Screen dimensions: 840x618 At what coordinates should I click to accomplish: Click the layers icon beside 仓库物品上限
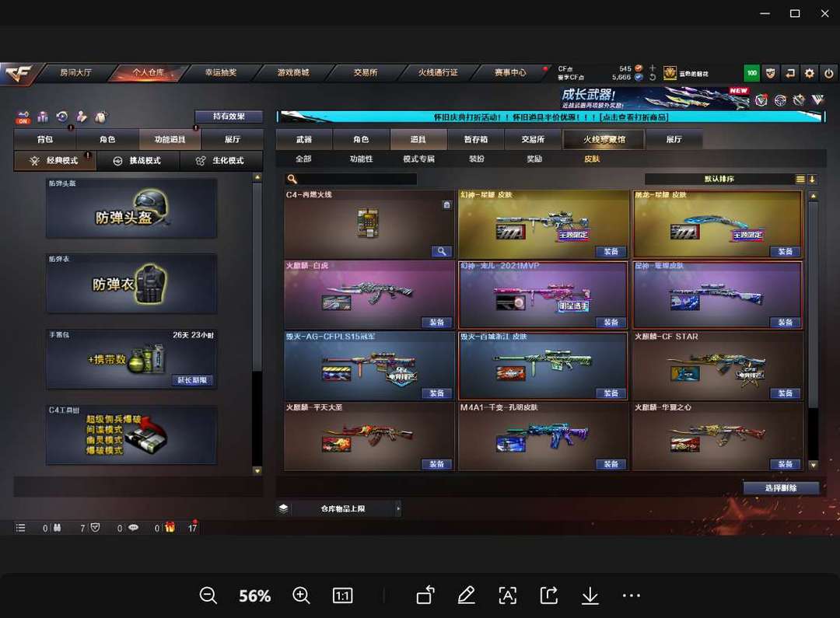coord(283,508)
